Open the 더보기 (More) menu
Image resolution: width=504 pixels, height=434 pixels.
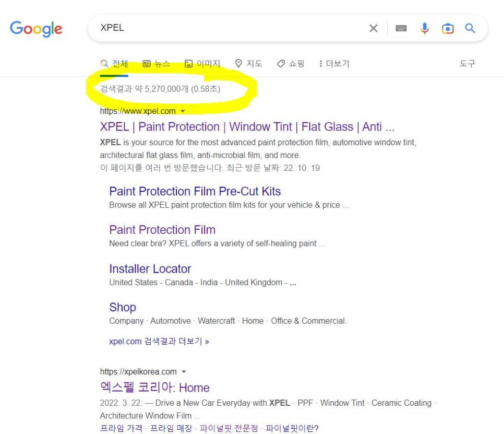pos(334,64)
